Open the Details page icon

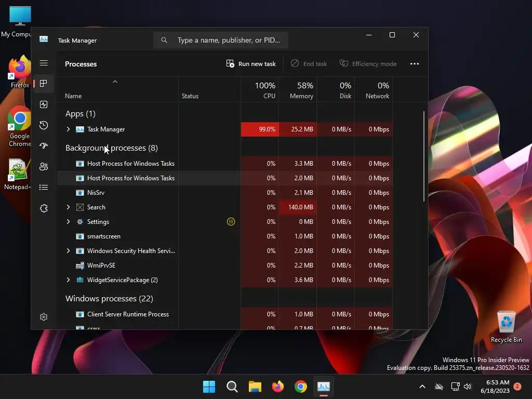tap(44, 187)
